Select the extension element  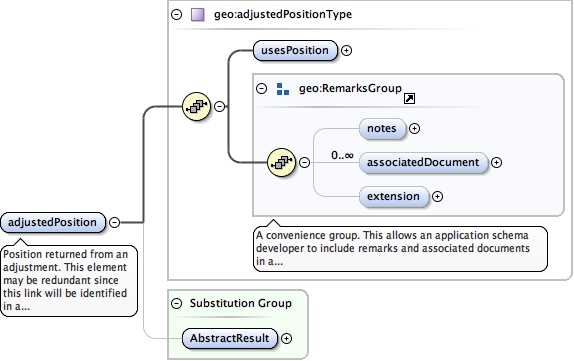(x=394, y=197)
